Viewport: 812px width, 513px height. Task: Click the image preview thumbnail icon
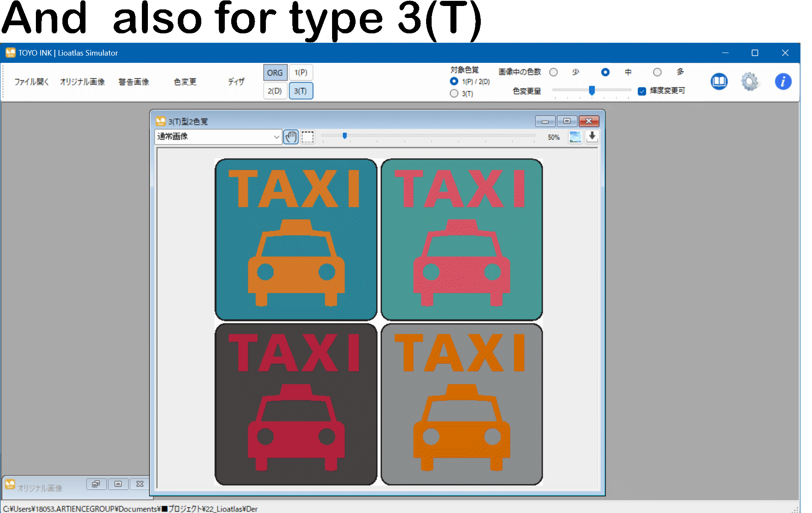pos(575,137)
